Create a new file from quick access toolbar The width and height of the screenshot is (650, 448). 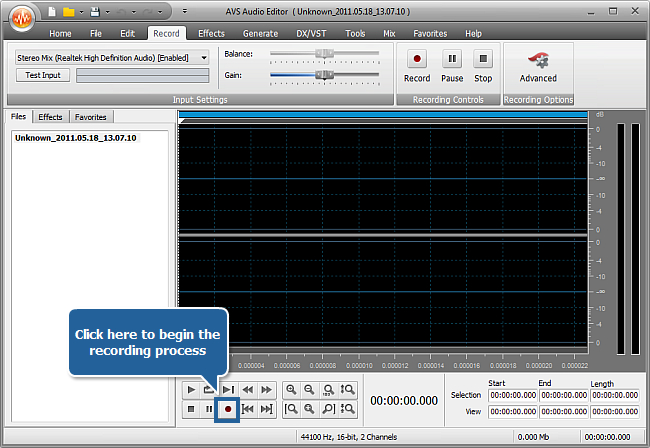pos(52,12)
